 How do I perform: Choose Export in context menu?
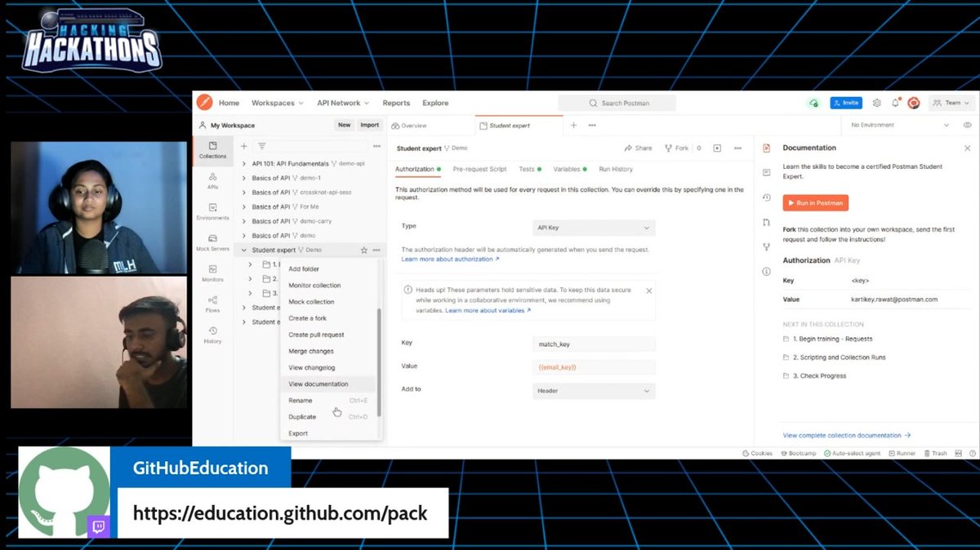coord(328,433)
